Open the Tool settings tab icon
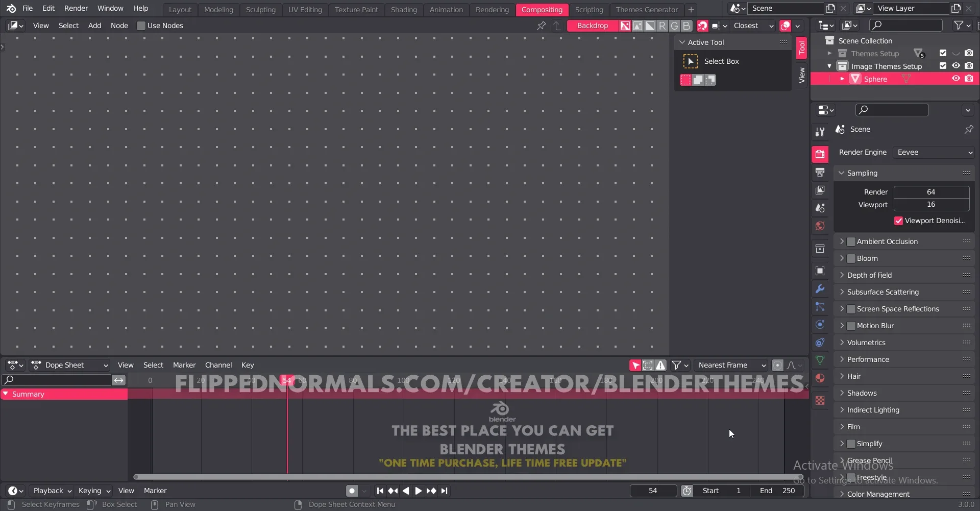This screenshot has height=511, width=980. [820, 132]
